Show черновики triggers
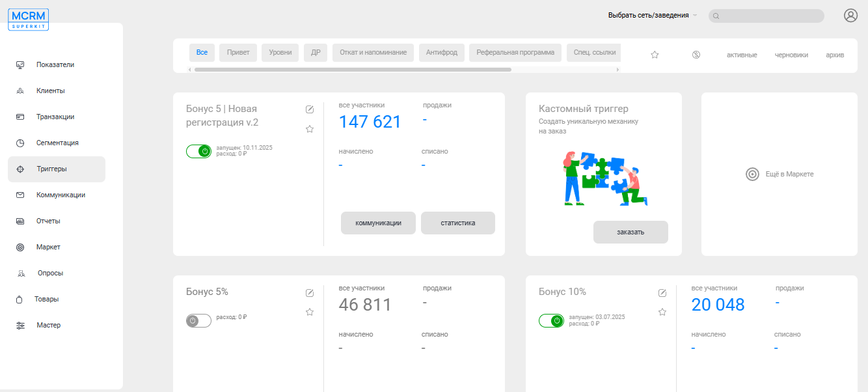This screenshot has width=868, height=392. (791, 55)
